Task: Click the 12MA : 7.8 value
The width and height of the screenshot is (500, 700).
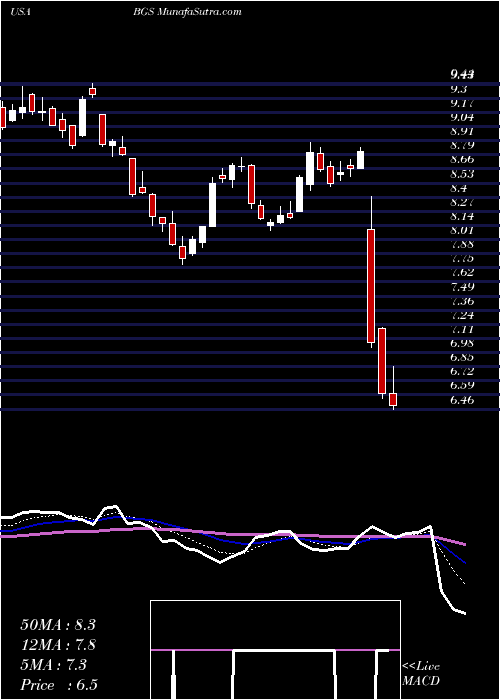Action: click(x=58, y=645)
